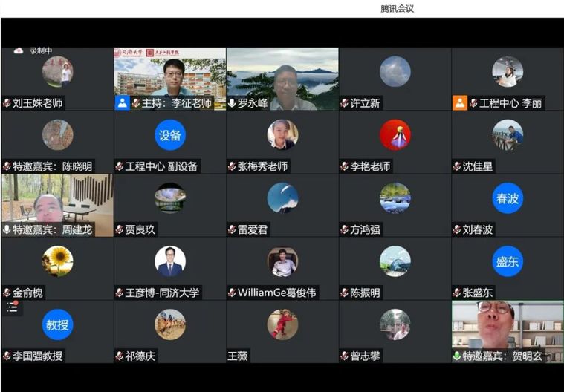Click the green active mic icon of 特邀嘉宾：贺明玄
The height and width of the screenshot is (392, 564).
457,356
